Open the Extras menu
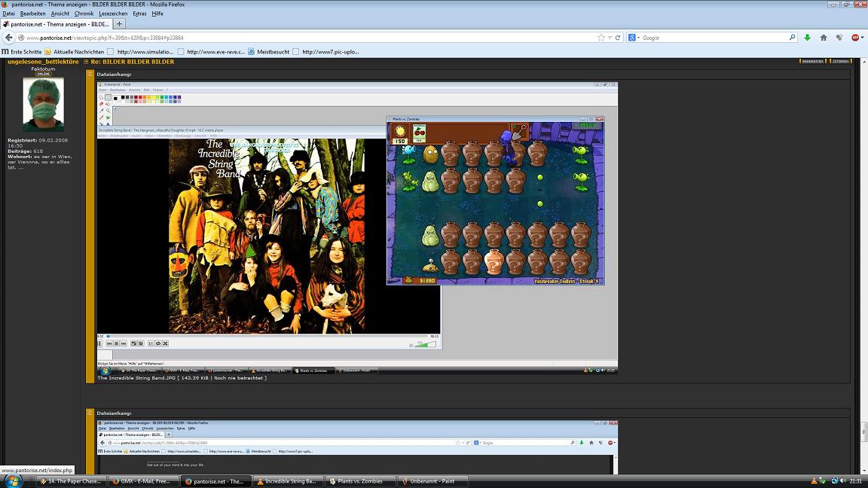Viewport: 868px width, 488px height. (139, 14)
